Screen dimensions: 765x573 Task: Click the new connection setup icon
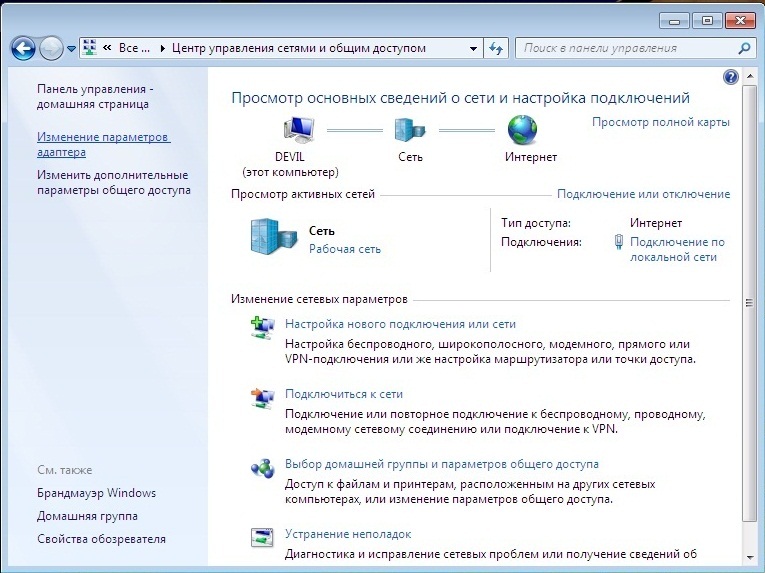(x=262, y=329)
